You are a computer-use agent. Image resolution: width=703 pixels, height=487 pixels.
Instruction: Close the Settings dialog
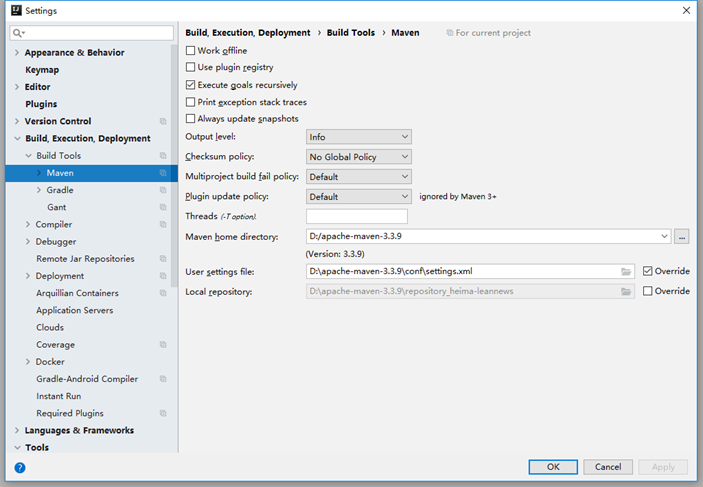(x=686, y=10)
